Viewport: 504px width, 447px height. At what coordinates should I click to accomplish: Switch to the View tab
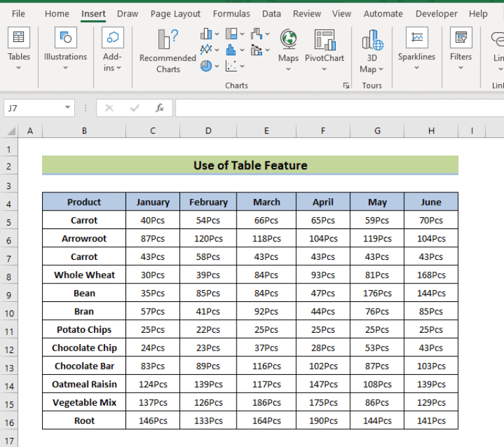[342, 14]
